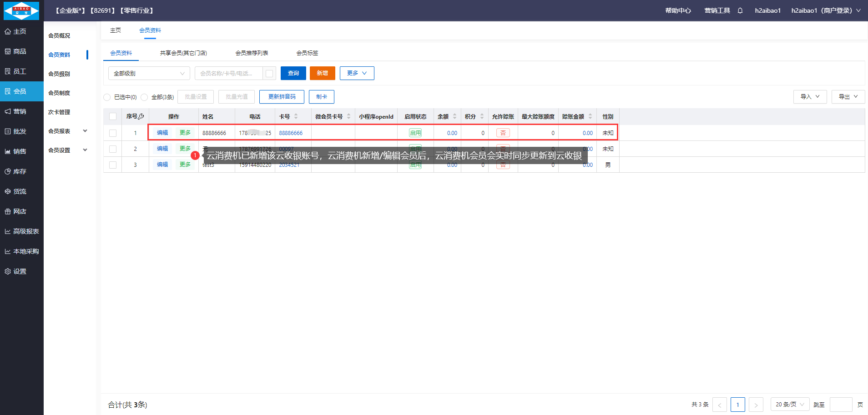Open the 全部级别 level dropdown

click(149, 73)
